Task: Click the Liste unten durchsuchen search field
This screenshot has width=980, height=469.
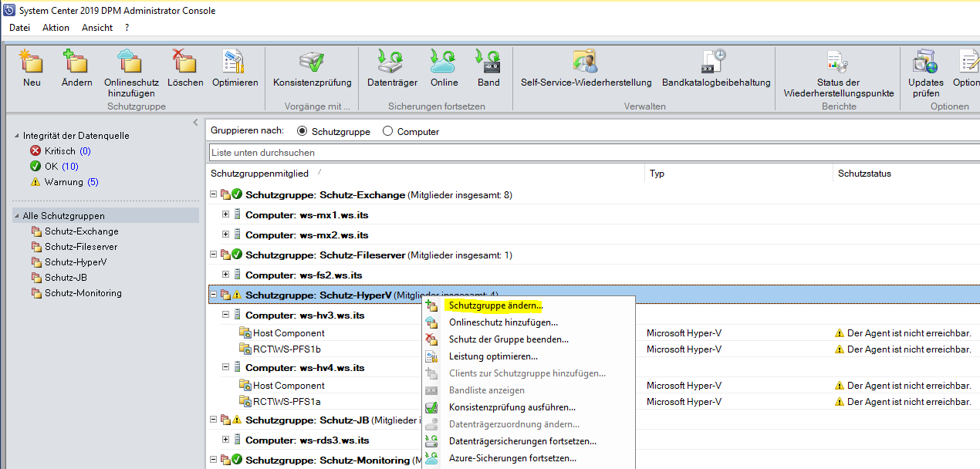Action: (594, 153)
